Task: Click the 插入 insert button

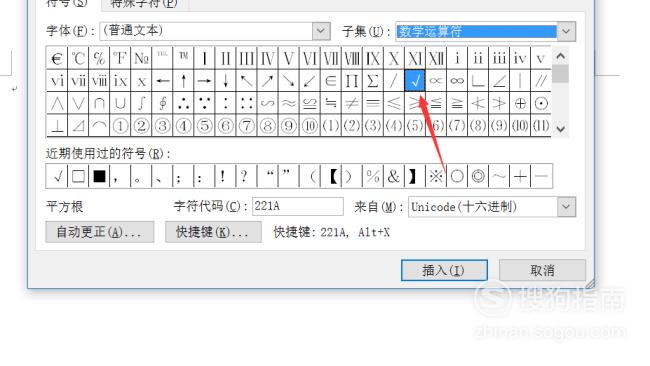Action: pyautogui.click(x=444, y=270)
